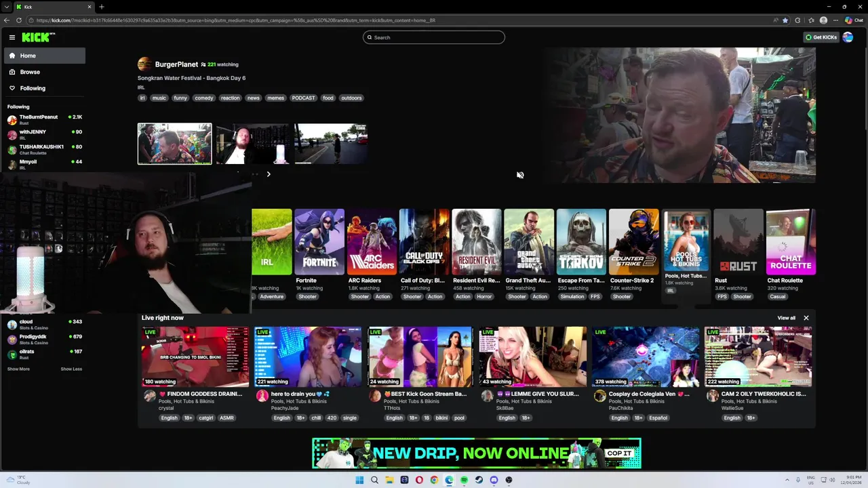Screen dimensions: 868x488
Task: Select the third featured thumbnail with street scene
Action: 331,144
